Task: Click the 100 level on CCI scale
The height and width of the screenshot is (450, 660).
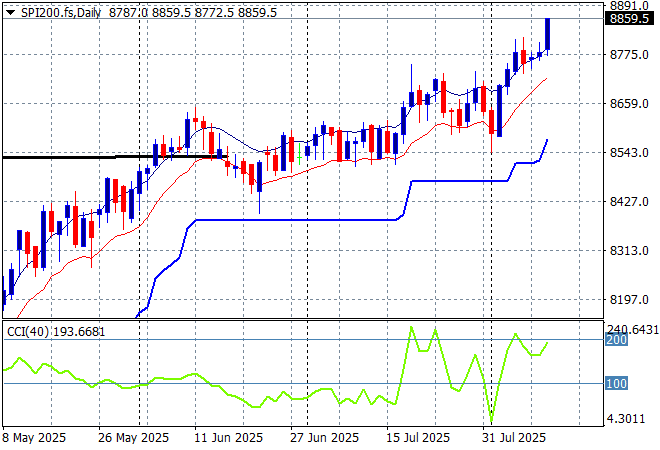Action: pos(617,384)
